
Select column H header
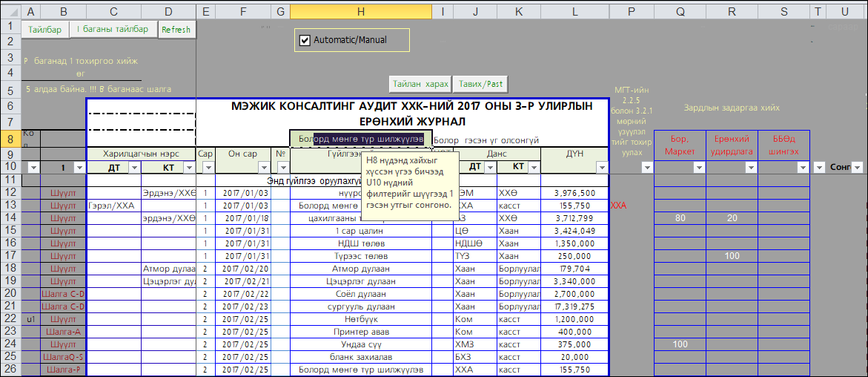coord(360,13)
